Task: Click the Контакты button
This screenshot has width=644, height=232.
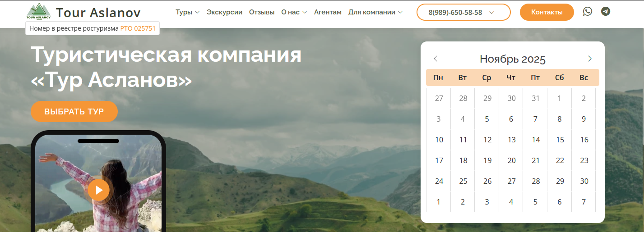Action: (547, 12)
